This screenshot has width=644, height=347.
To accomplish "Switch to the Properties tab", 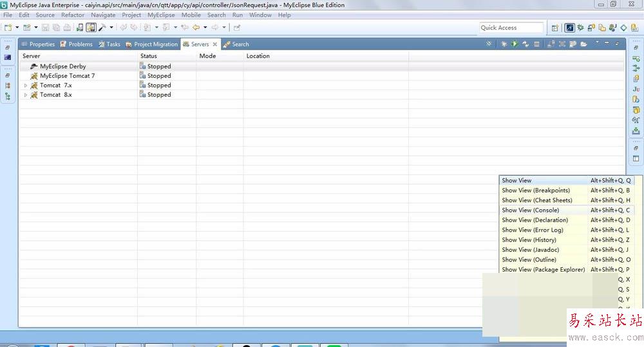I will pos(38,44).
